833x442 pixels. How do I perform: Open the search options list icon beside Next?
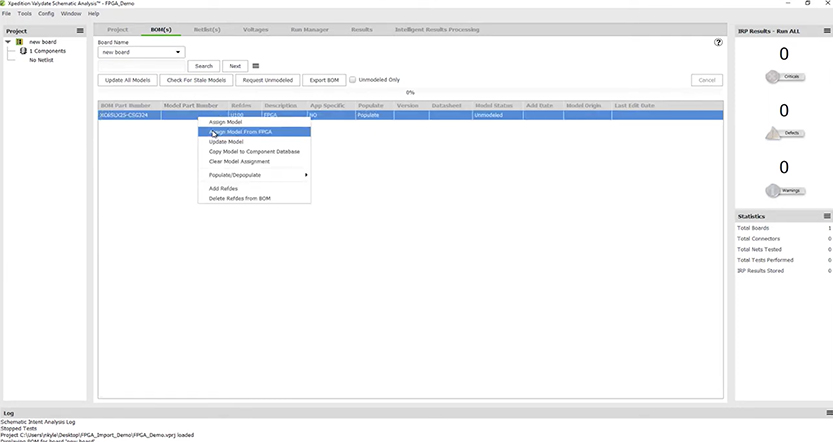click(x=256, y=66)
